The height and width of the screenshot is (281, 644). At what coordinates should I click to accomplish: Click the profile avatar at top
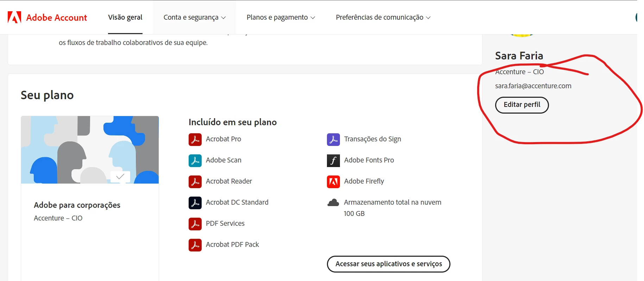coord(522,35)
